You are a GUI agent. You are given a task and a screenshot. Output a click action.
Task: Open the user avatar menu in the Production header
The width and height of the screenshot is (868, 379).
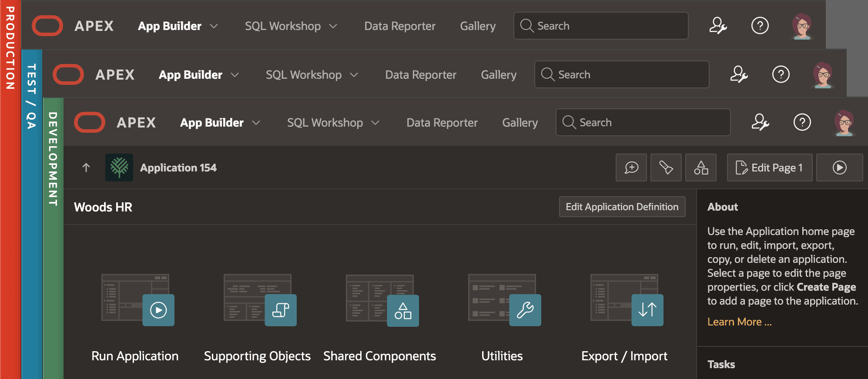click(x=802, y=26)
